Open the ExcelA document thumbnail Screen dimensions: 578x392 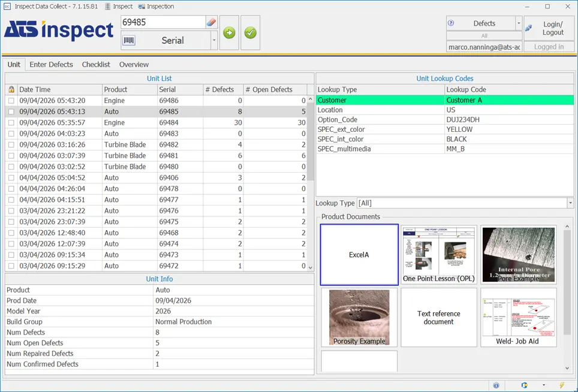pos(359,255)
